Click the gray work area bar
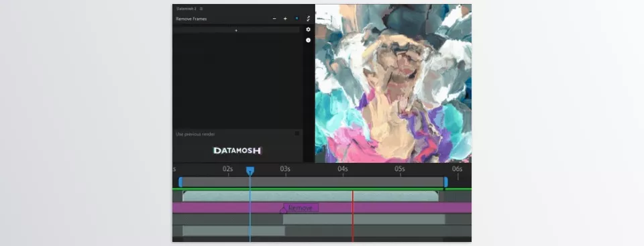Screen dimensions: 644x246 [313, 182]
